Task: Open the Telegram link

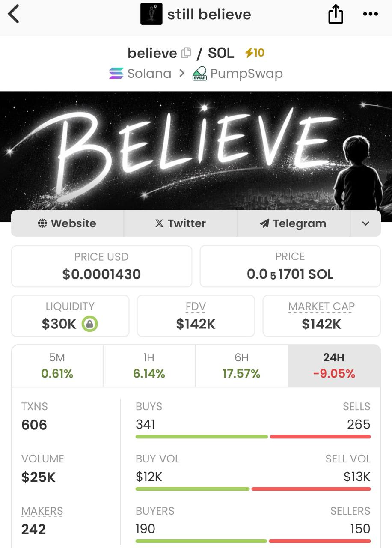Action: pyautogui.click(x=294, y=223)
